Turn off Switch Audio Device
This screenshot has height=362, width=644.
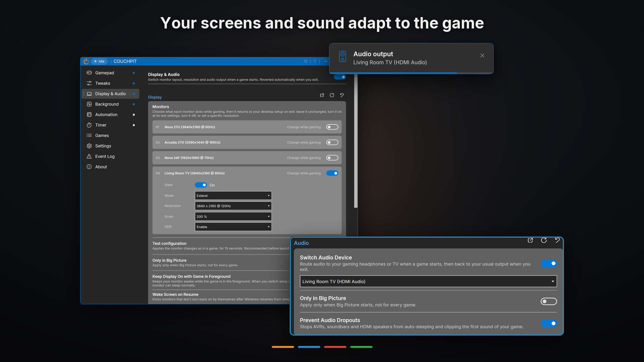point(549,263)
